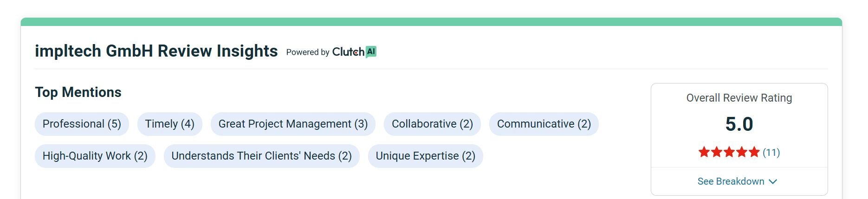Toggle the Timely (4) mention chip
This screenshot has height=199, width=868.
[169, 124]
